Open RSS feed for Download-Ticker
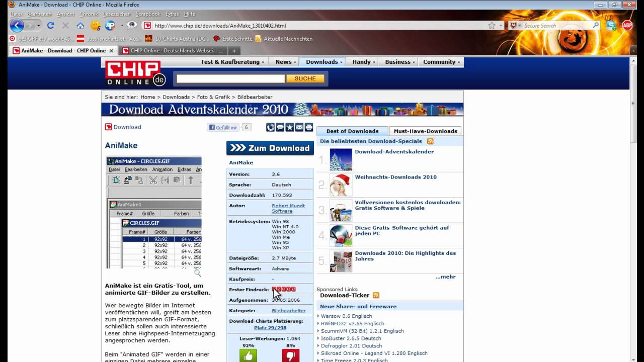The image size is (644, 362). (x=376, y=295)
